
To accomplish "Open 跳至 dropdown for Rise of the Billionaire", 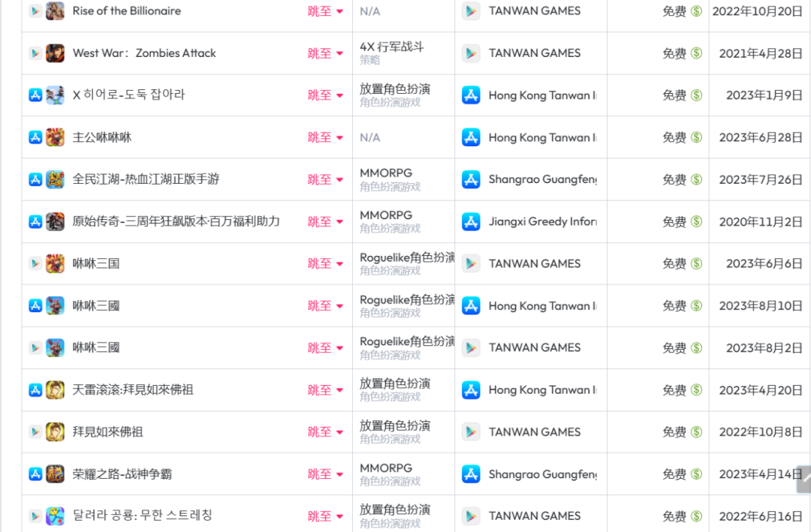I will point(325,11).
